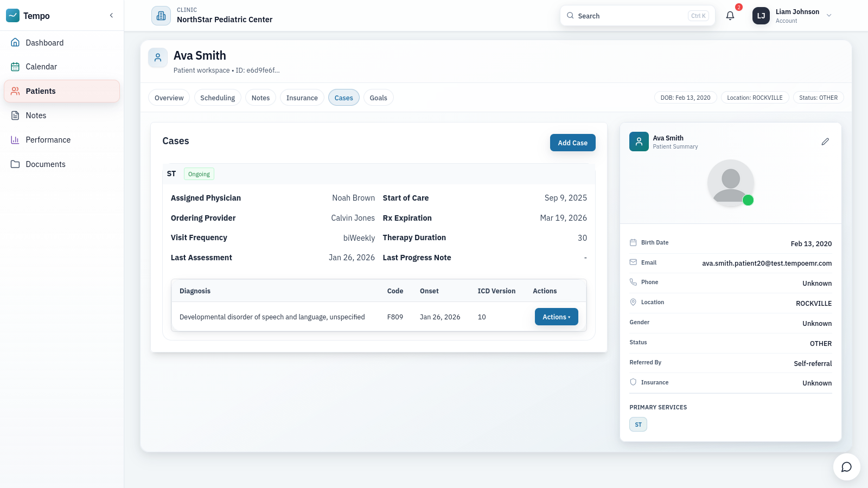Click the Patients people icon
868x488 pixels.
15,91
